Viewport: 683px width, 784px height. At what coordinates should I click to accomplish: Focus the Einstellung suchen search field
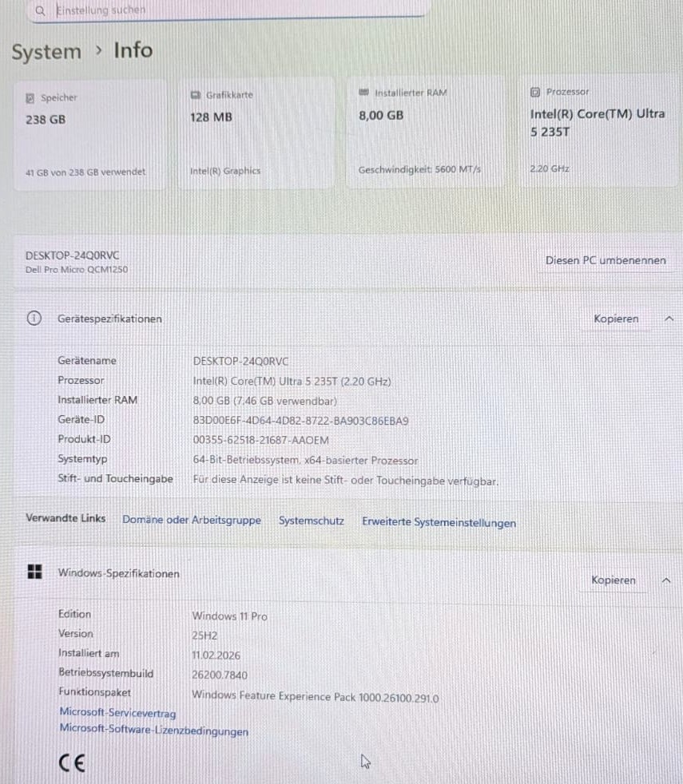pyautogui.click(x=228, y=10)
